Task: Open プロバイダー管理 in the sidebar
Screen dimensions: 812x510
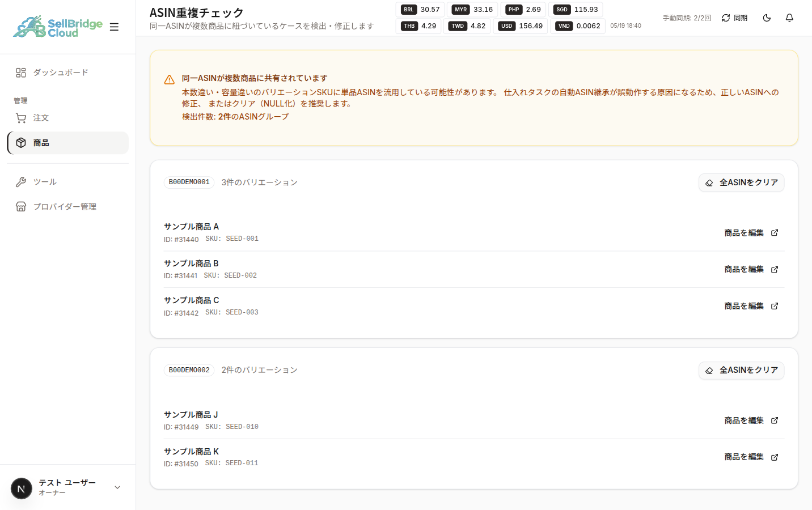Action: [x=67, y=207]
